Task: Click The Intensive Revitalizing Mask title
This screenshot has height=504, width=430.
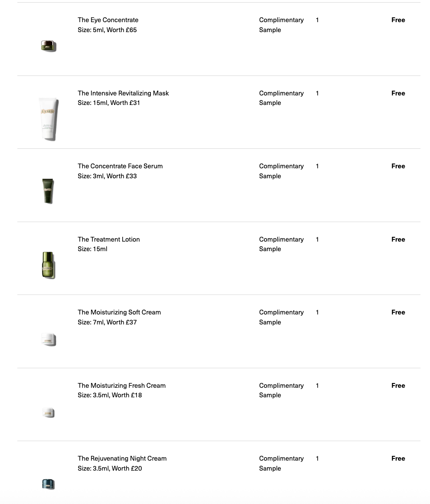Action: (123, 93)
